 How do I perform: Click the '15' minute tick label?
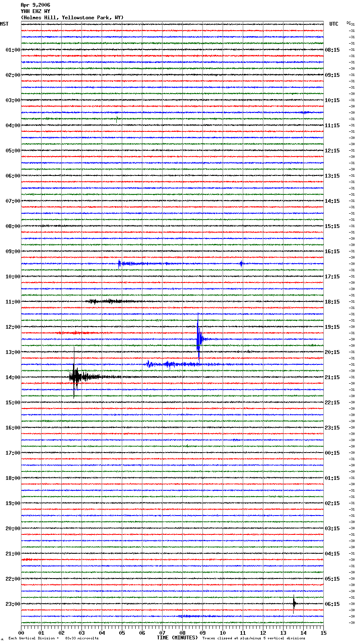click(323, 633)
